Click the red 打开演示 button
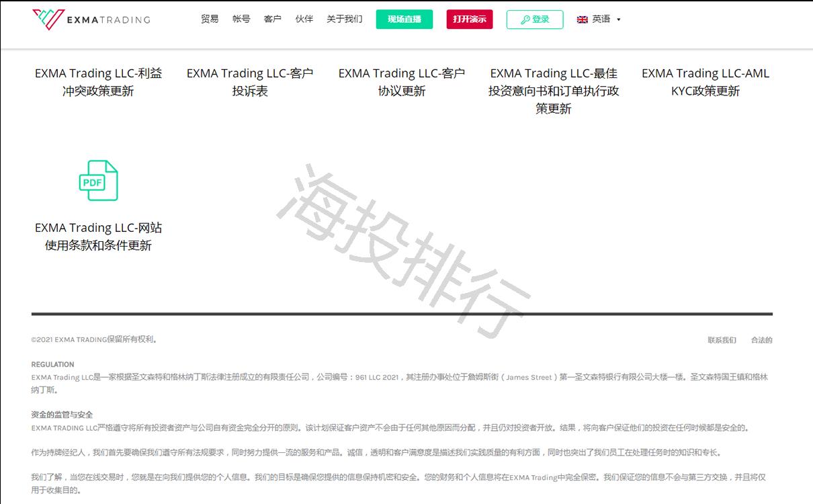 [x=470, y=19]
